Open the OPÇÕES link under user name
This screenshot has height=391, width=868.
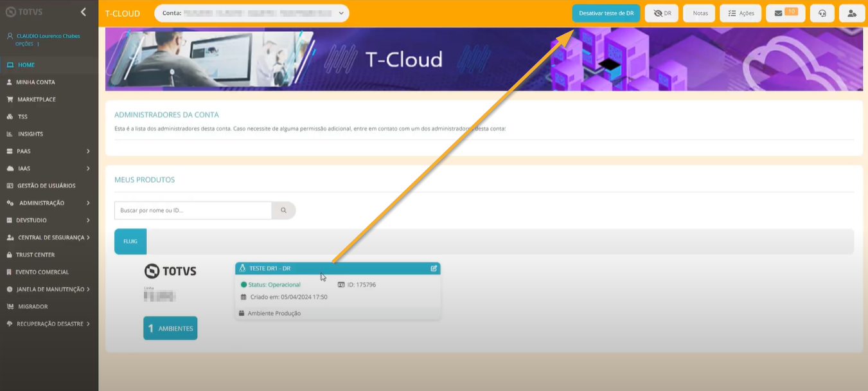point(24,44)
